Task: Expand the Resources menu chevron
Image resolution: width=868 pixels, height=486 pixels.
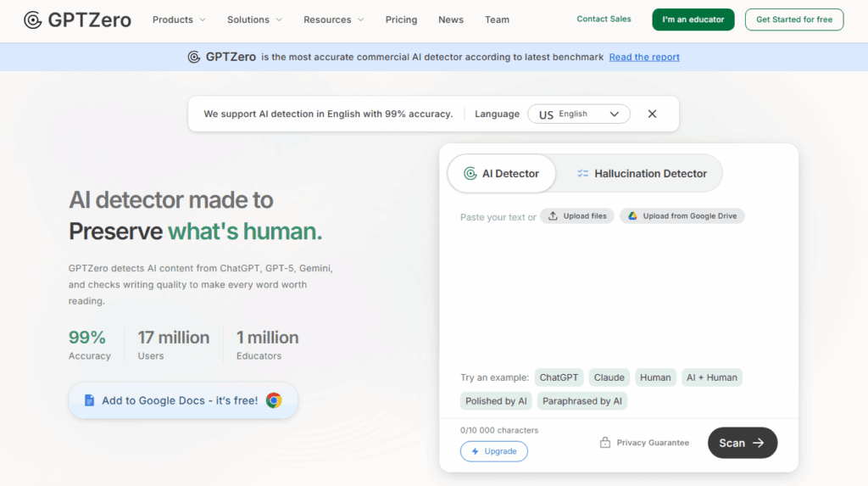Action: click(361, 20)
